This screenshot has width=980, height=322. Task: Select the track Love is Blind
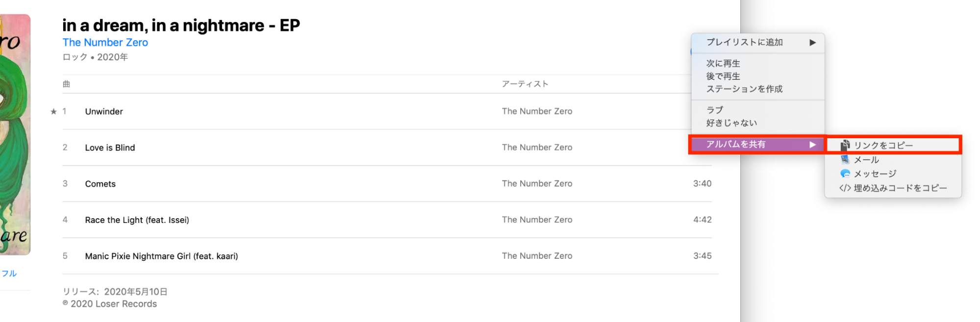click(x=110, y=148)
